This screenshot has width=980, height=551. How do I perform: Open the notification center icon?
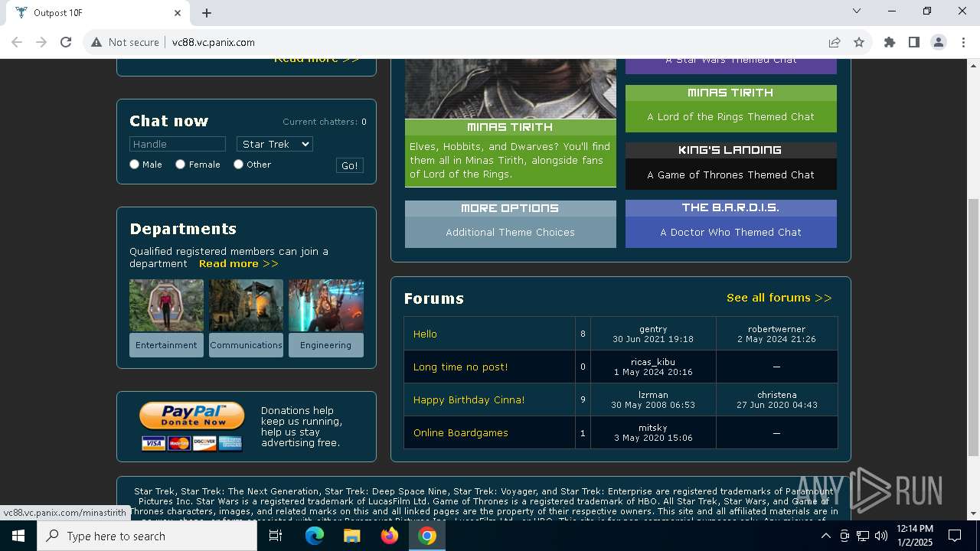(x=955, y=536)
